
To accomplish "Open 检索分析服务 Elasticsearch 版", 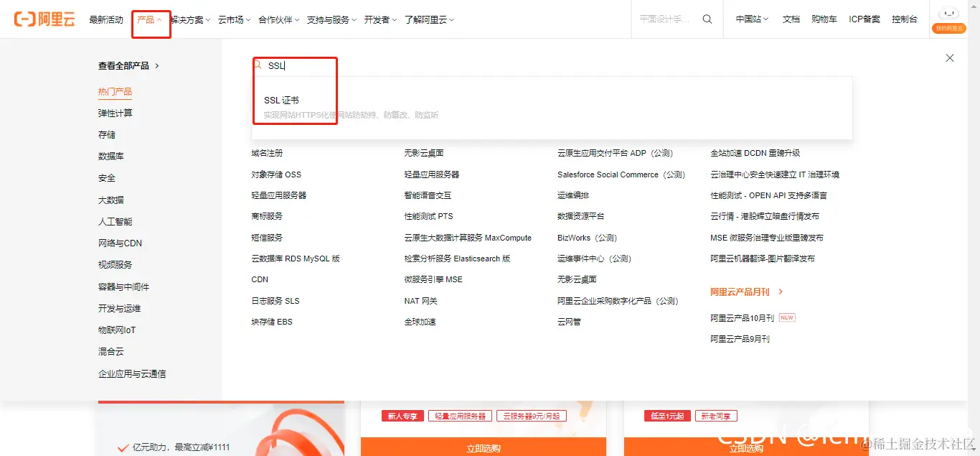I will [x=457, y=259].
